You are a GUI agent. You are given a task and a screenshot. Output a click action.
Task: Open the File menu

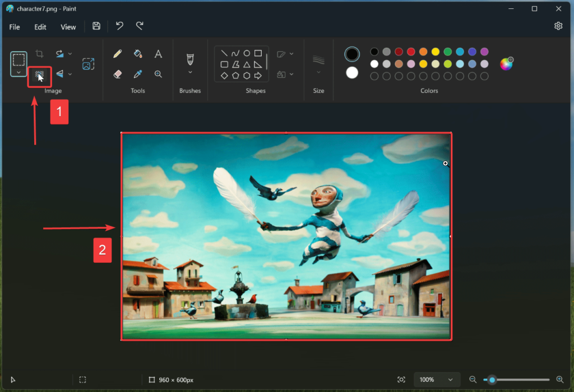coord(15,27)
